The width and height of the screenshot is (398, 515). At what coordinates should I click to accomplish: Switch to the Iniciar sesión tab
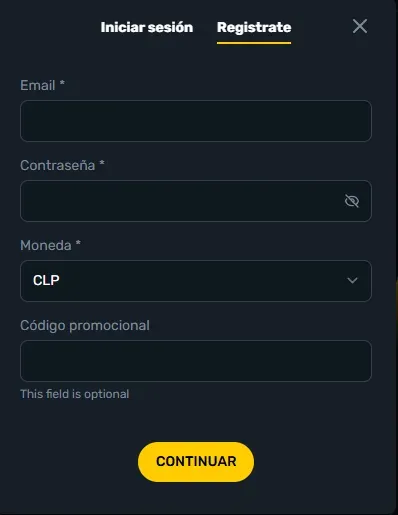click(147, 27)
